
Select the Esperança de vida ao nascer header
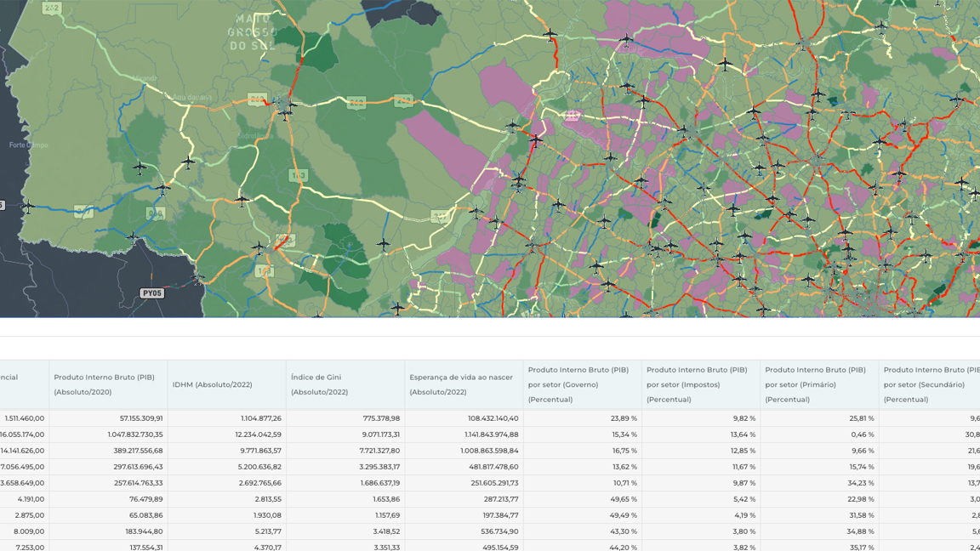pyautogui.click(x=463, y=384)
